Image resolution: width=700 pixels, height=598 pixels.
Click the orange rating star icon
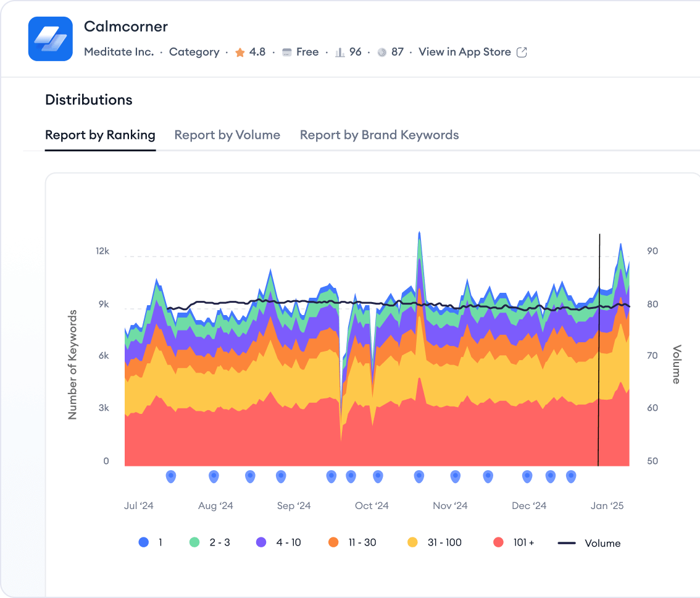tap(240, 53)
